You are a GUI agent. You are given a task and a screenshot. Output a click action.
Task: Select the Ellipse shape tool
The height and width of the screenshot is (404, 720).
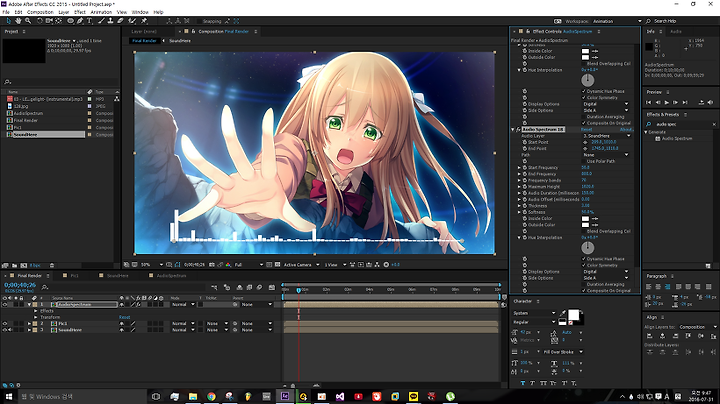click(70, 21)
